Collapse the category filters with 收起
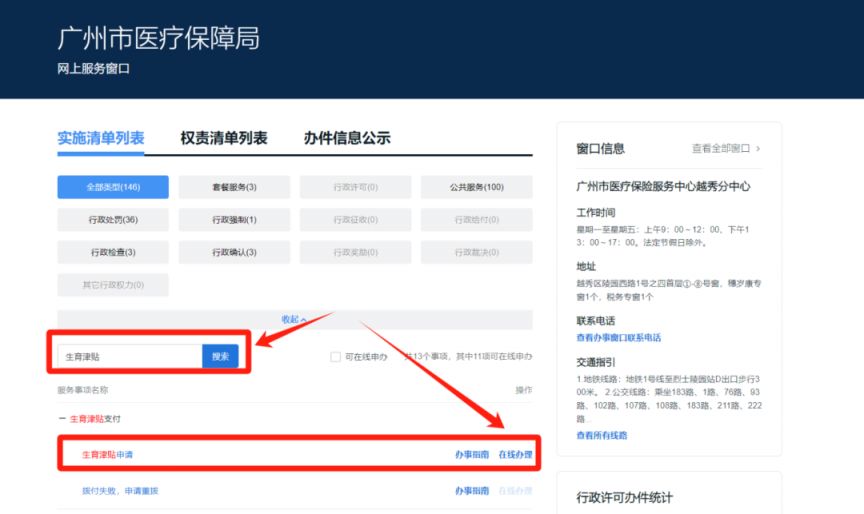The width and height of the screenshot is (864, 514). click(x=294, y=320)
